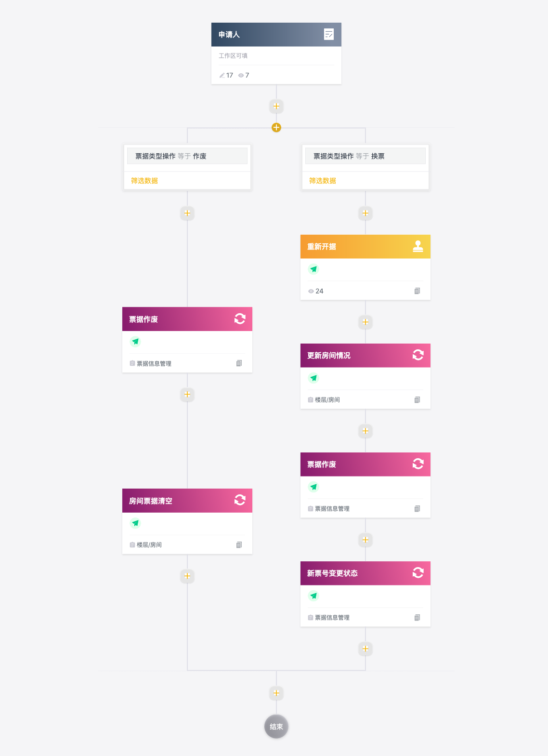
Task: Add a node above the 结束 circle
Action: point(276,693)
